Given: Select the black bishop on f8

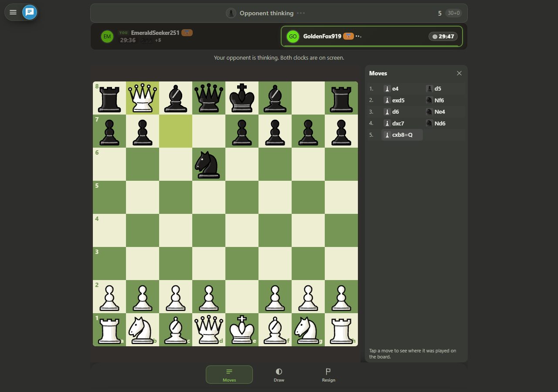Looking at the screenshot, I should pos(275,98).
